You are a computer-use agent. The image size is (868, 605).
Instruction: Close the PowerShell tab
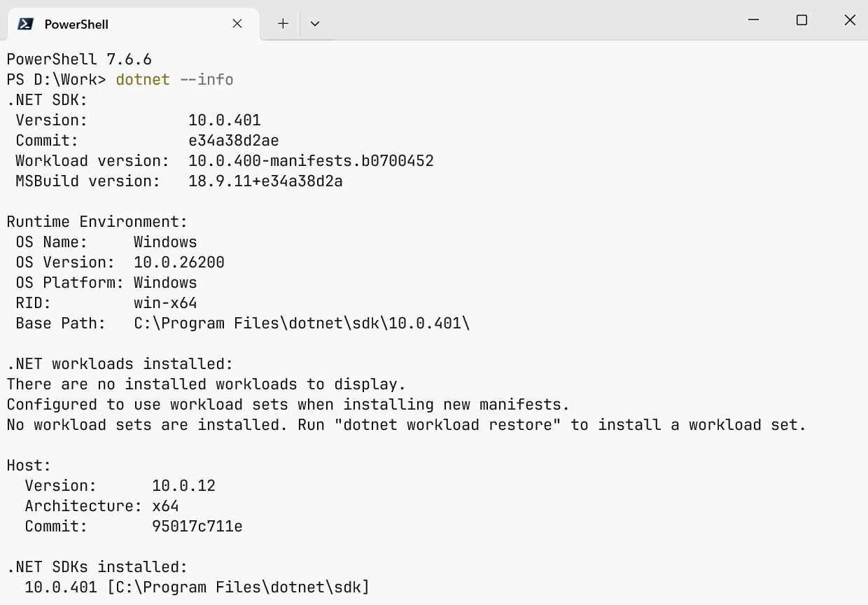(x=237, y=24)
